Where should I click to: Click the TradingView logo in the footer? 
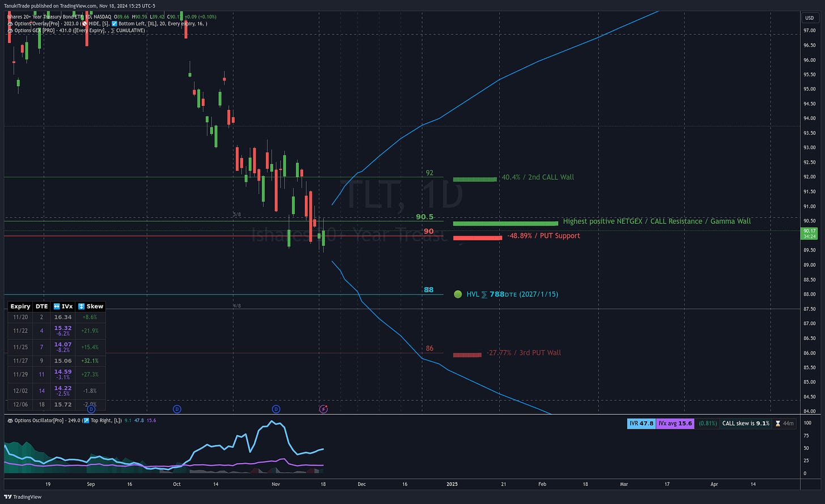click(x=23, y=497)
